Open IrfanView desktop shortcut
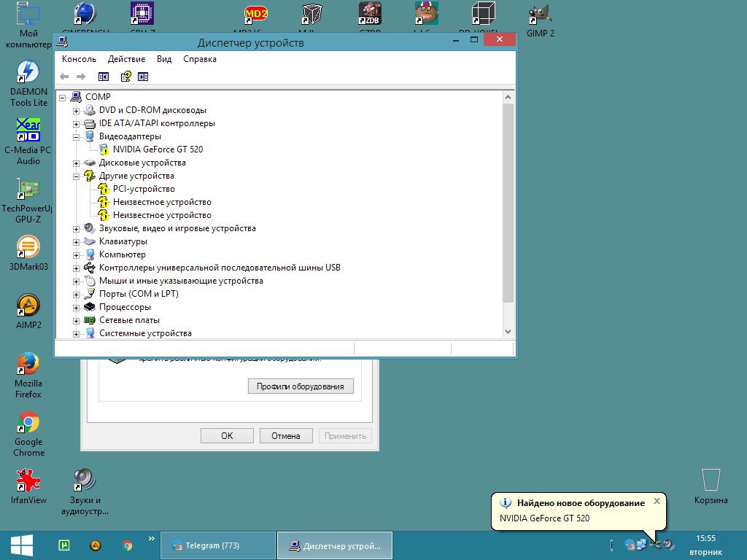Image resolution: width=747 pixels, height=560 pixels. [x=28, y=486]
